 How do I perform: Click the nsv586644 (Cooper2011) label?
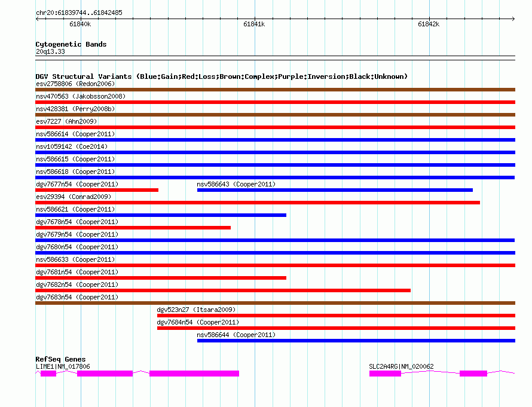point(236,335)
